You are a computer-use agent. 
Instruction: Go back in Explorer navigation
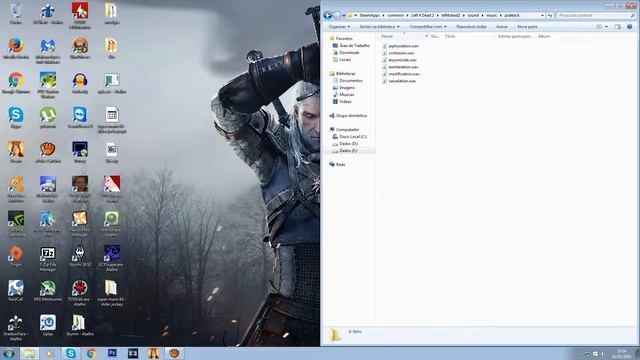tap(327, 16)
